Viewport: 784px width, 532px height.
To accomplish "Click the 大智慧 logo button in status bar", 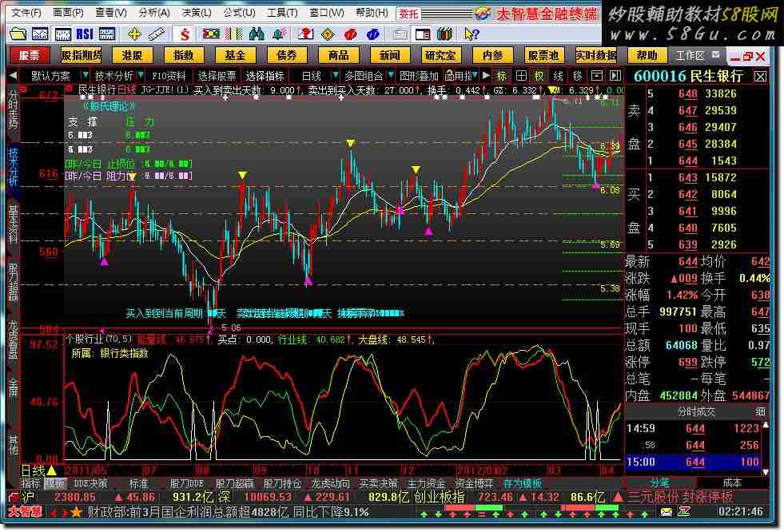I will pos(25,512).
